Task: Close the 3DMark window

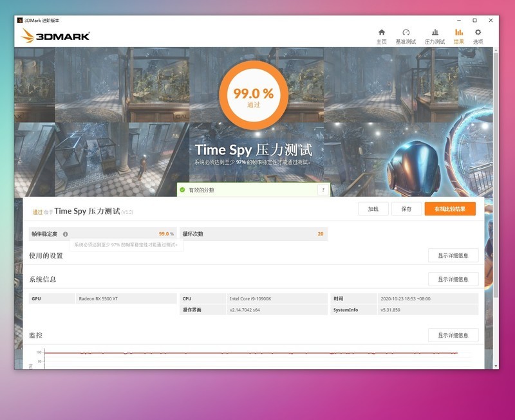Action: coord(491,21)
